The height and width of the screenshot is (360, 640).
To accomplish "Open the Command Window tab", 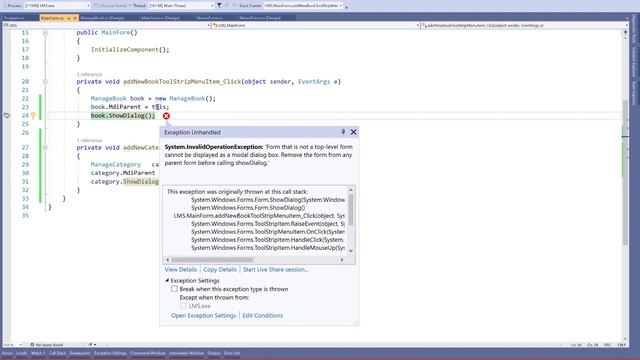I will (148, 353).
